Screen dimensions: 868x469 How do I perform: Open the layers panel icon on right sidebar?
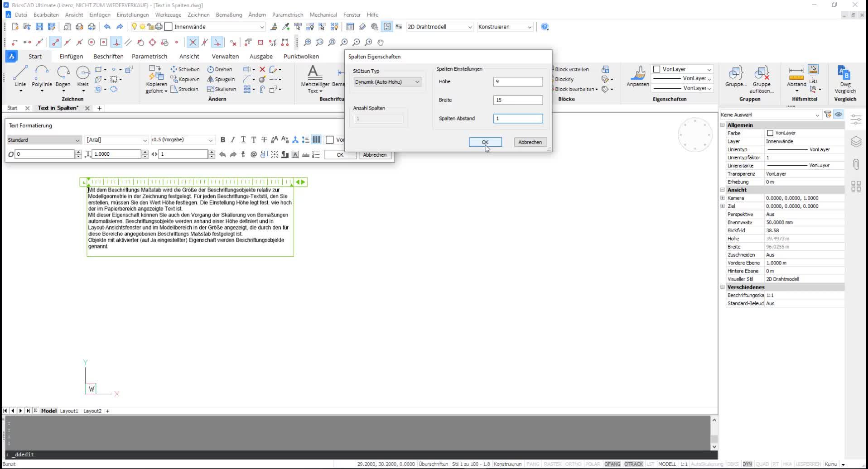pos(856,142)
